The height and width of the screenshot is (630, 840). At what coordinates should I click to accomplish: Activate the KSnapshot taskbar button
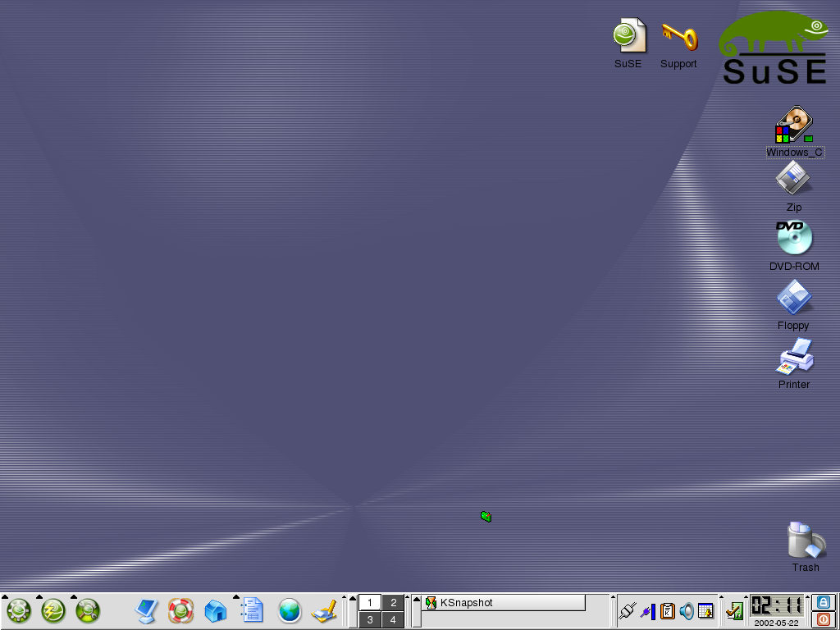504,603
